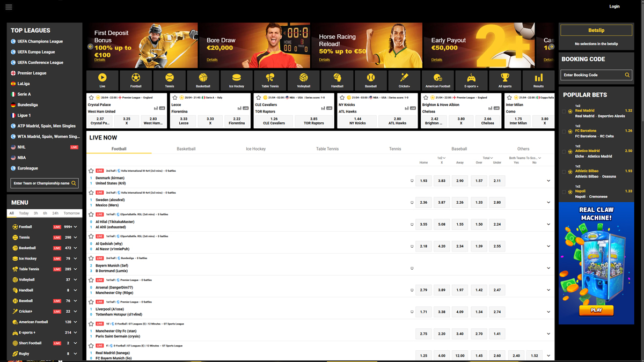Switch to Baseball live tab
The height and width of the screenshot is (362, 644).
click(x=459, y=149)
